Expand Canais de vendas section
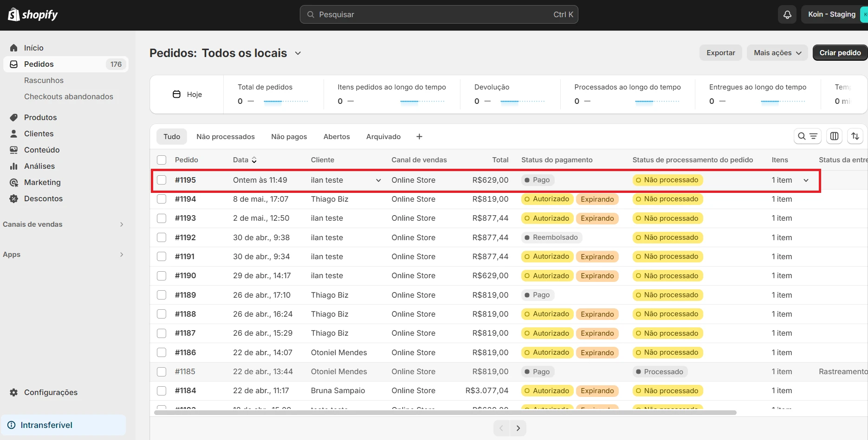The width and height of the screenshot is (868, 440). pos(122,224)
